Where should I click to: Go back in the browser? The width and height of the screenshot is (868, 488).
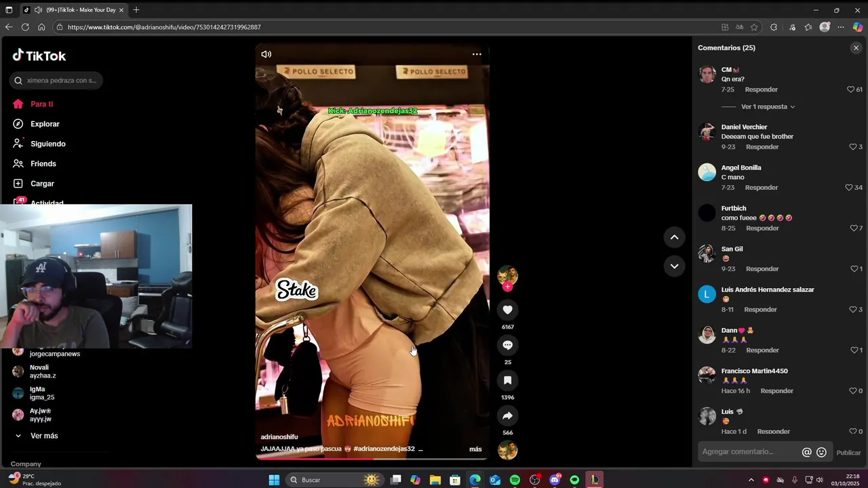click(9, 27)
